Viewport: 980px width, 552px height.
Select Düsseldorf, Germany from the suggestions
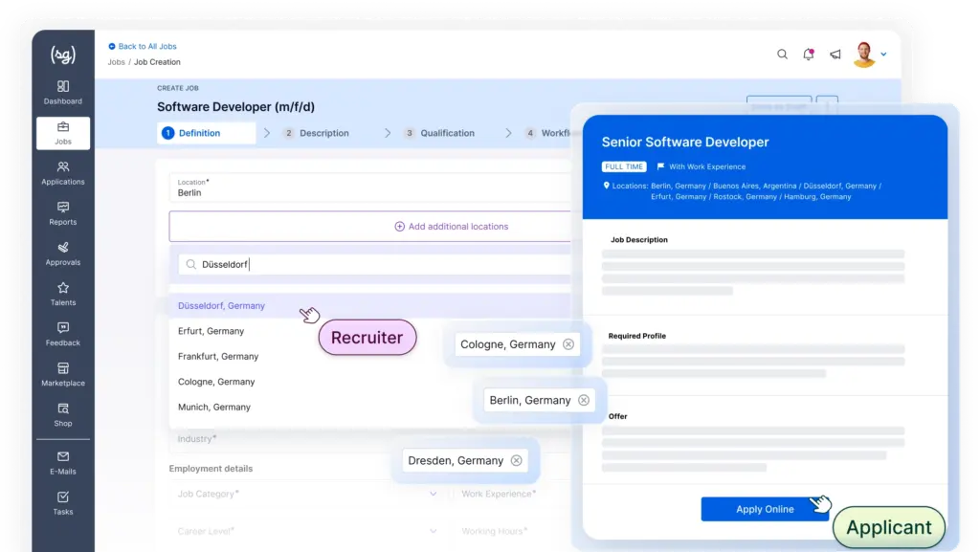point(222,306)
